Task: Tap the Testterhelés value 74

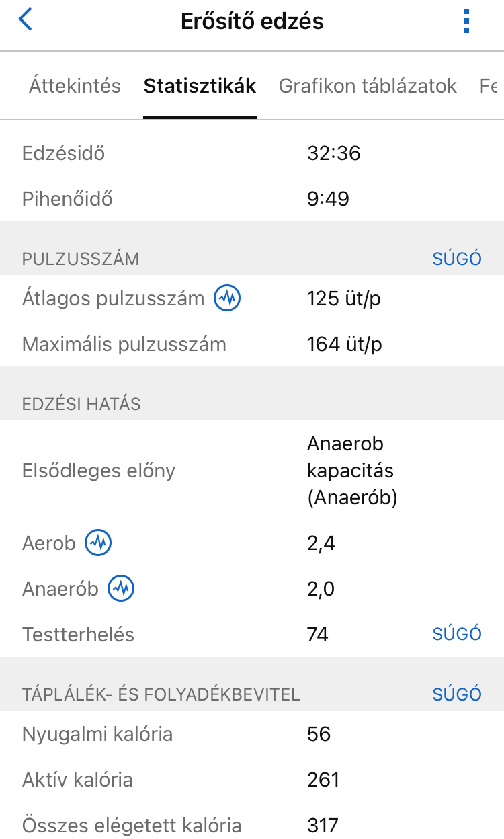Action: [318, 635]
